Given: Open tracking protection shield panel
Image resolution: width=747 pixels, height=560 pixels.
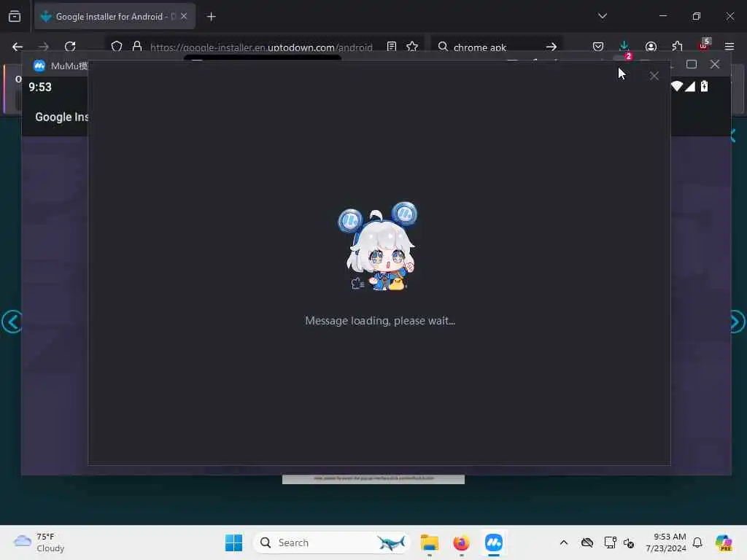Looking at the screenshot, I should [x=117, y=47].
